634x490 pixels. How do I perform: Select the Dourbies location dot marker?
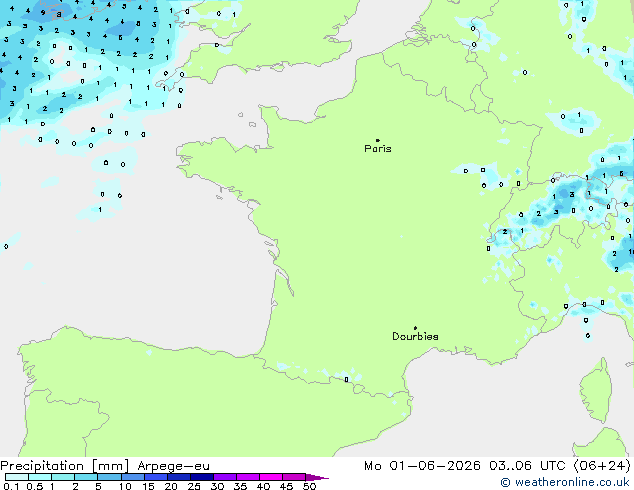coord(415,328)
